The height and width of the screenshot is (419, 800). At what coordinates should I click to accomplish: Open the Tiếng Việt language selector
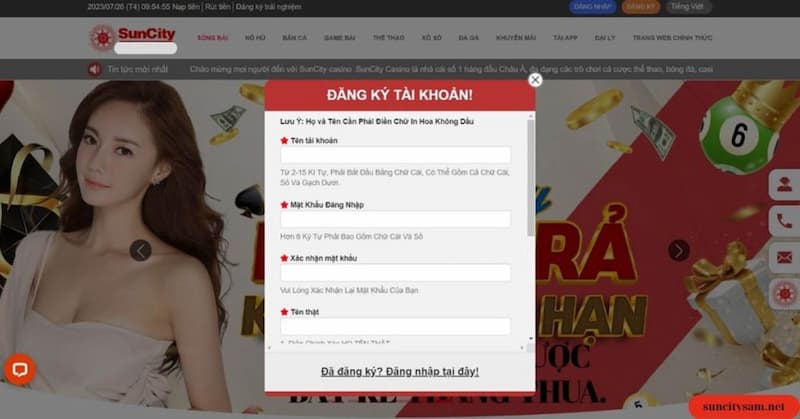point(688,7)
